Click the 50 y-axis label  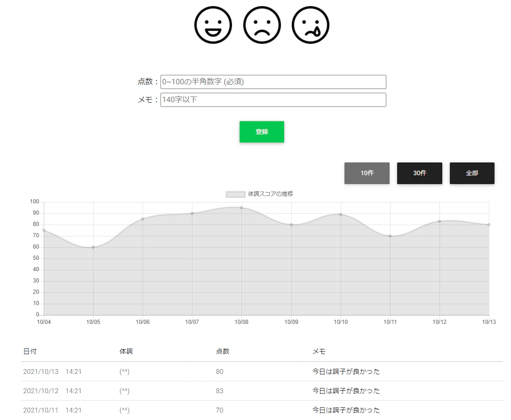pyautogui.click(x=36, y=258)
